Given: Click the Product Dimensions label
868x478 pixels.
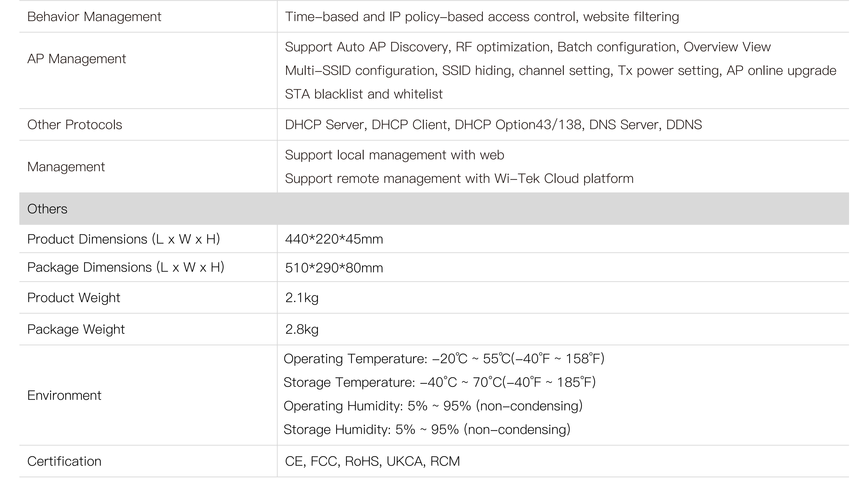Looking at the screenshot, I should point(123,239).
